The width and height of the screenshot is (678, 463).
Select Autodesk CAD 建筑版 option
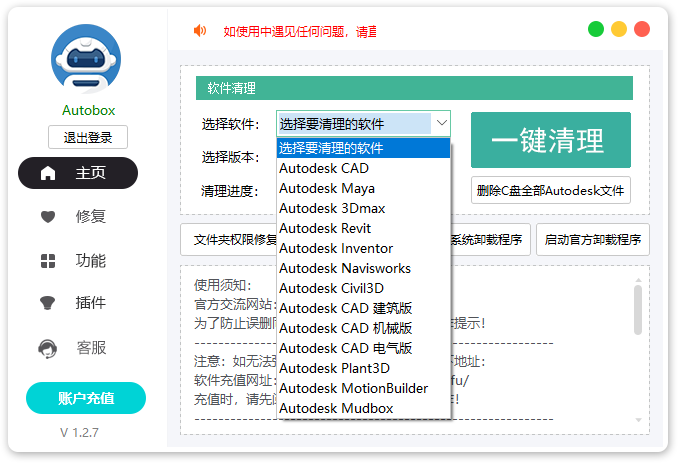363,308
